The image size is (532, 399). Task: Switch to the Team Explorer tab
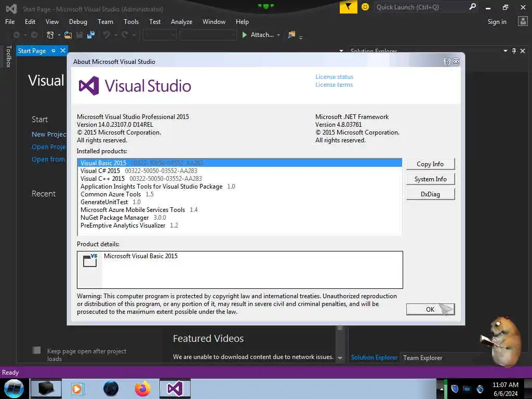(x=422, y=357)
